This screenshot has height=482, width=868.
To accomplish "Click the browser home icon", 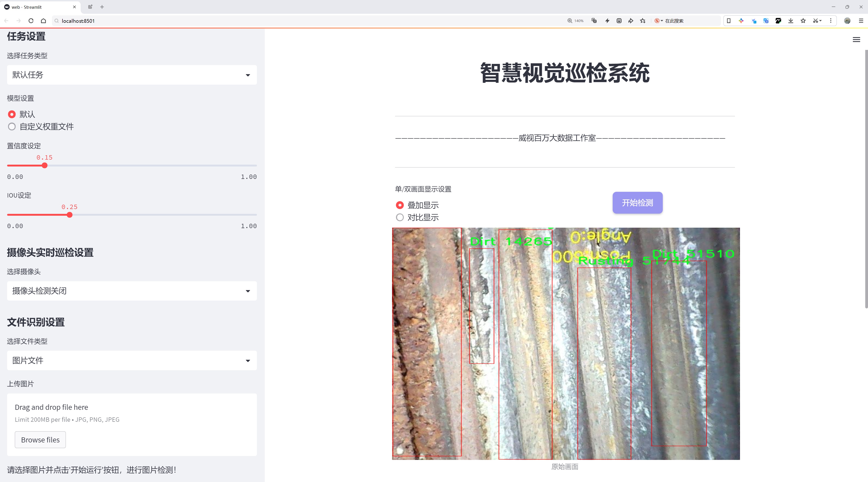I will (x=43, y=21).
